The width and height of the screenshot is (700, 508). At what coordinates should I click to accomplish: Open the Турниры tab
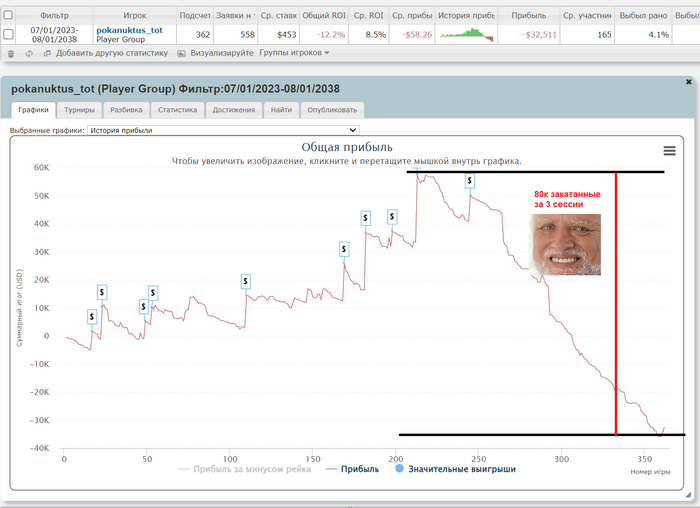coord(79,110)
